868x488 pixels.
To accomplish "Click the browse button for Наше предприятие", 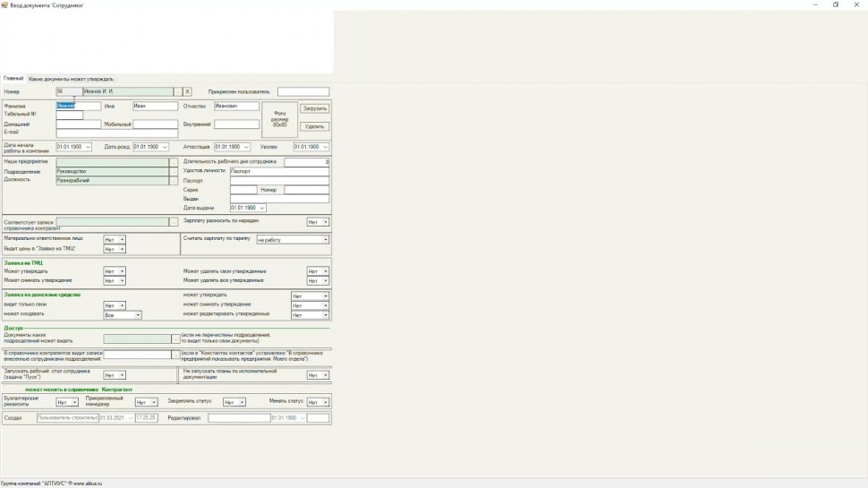I will [174, 162].
